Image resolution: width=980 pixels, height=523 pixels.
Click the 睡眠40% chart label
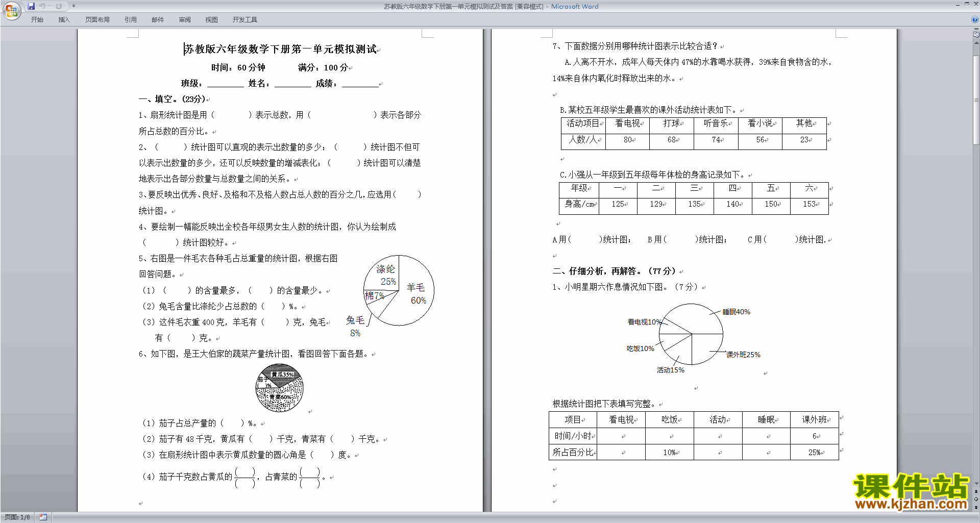point(736,312)
